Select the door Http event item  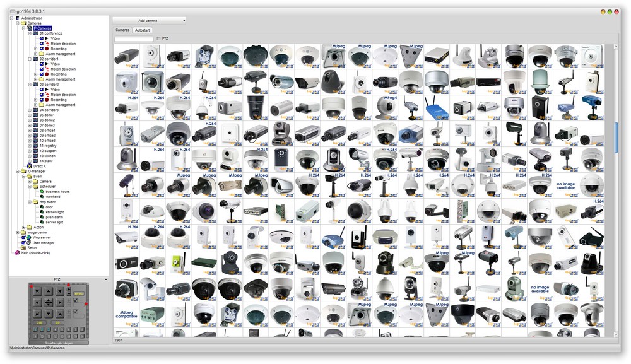(x=49, y=207)
